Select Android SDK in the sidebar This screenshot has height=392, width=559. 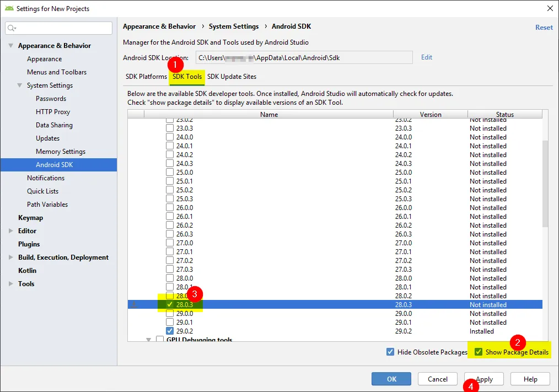[59, 165]
